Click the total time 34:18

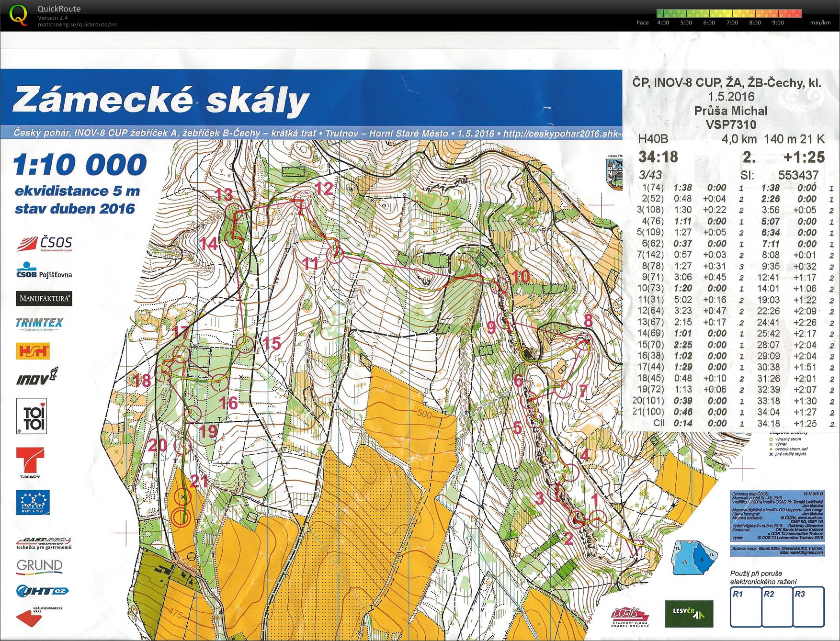pyautogui.click(x=658, y=157)
